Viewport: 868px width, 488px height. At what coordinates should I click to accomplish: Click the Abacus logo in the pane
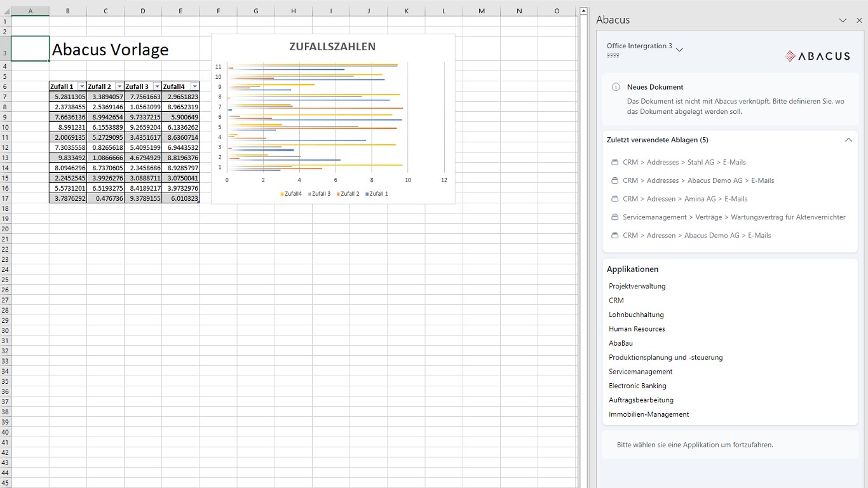pyautogui.click(x=817, y=56)
